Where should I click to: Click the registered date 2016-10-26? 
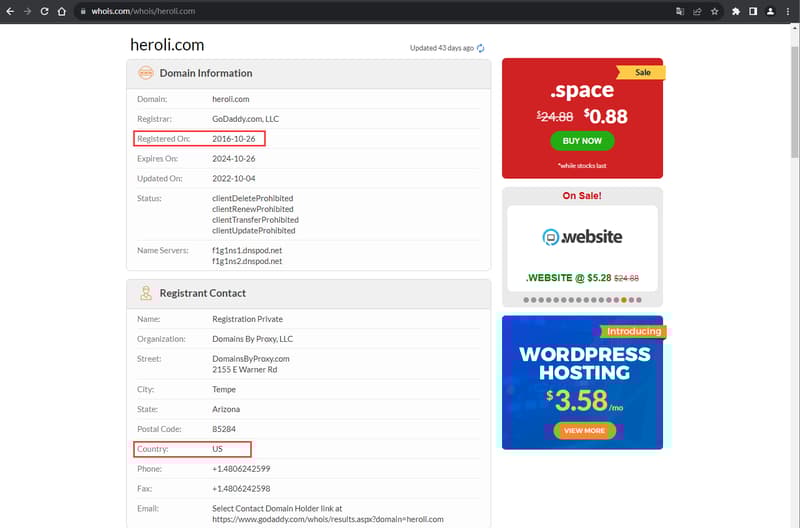[x=234, y=139]
